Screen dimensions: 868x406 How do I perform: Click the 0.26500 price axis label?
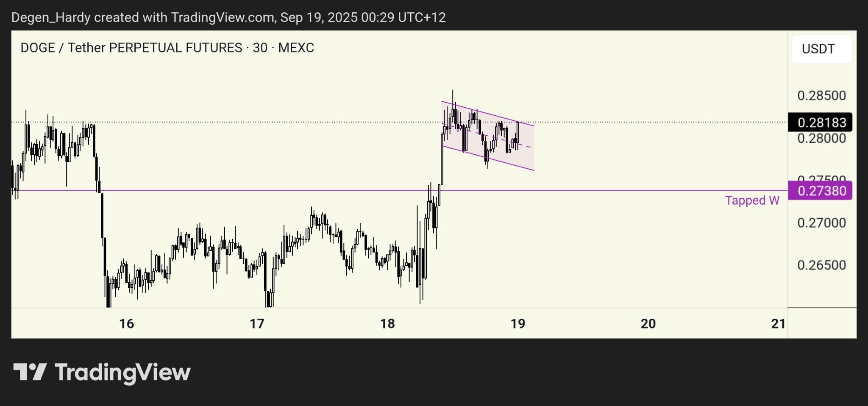(x=821, y=265)
